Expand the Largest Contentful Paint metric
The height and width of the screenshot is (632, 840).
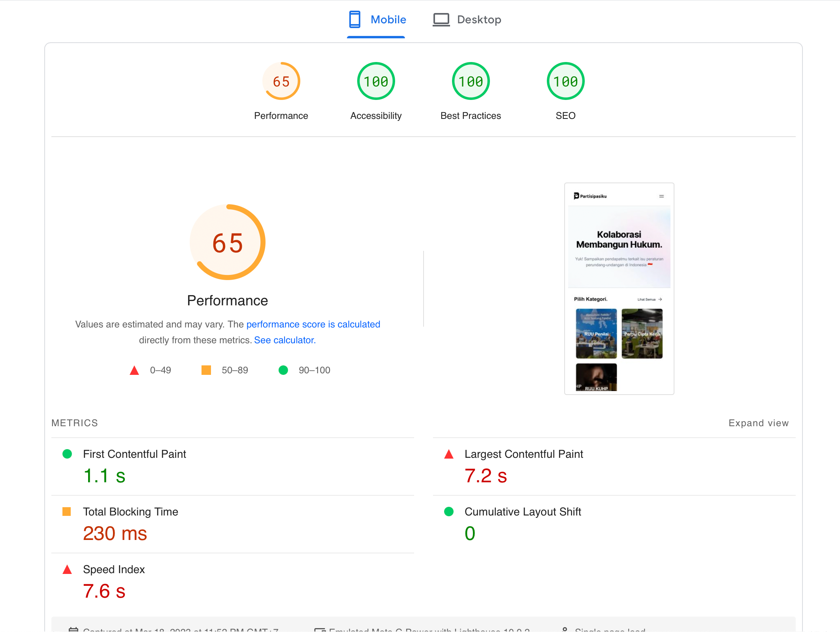pyautogui.click(x=524, y=454)
